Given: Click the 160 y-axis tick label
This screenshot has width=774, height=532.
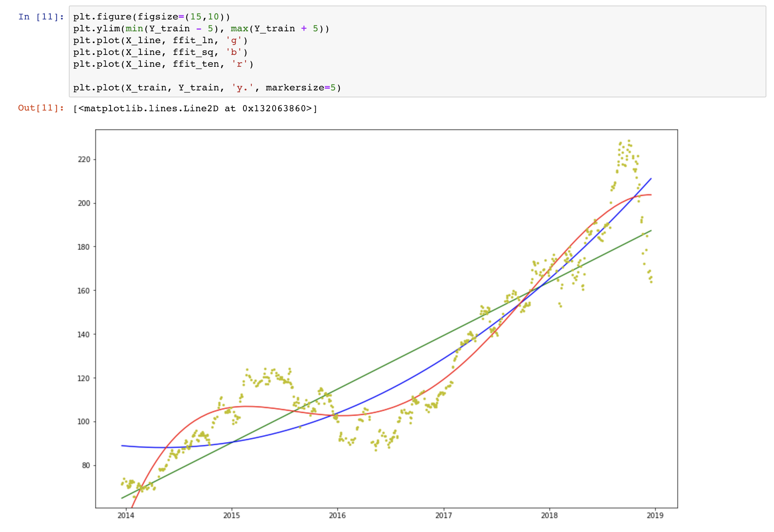Looking at the screenshot, I should click(x=84, y=290).
